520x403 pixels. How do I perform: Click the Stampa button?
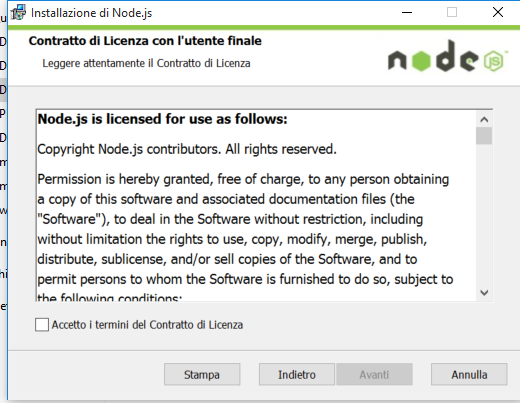coord(202,374)
